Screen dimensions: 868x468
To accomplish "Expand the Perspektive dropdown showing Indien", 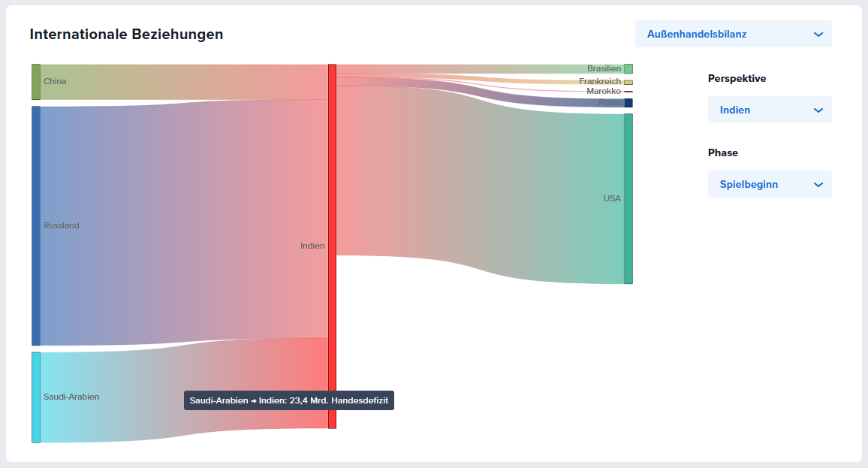I will 769,110.
